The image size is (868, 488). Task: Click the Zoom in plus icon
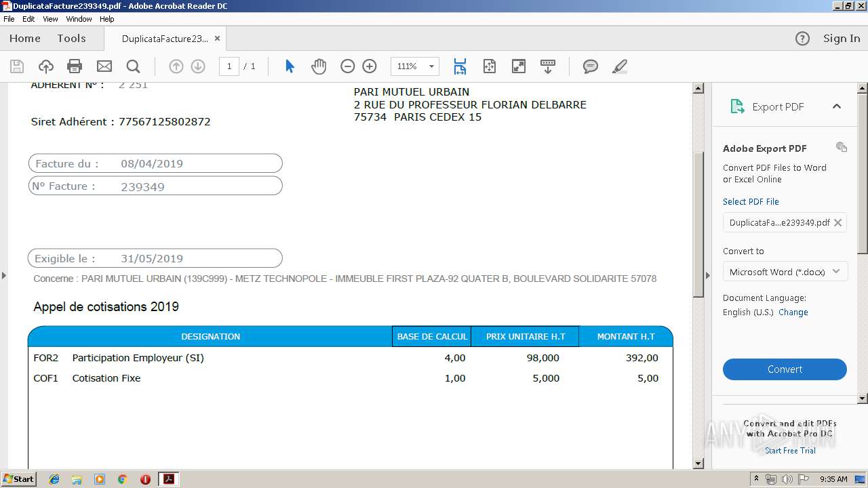370,66
